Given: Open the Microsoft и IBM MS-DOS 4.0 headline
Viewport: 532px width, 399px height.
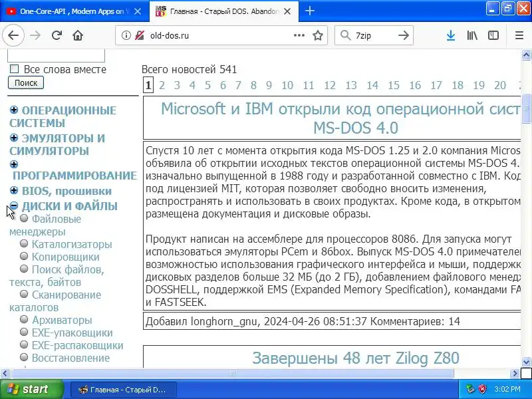Looking at the screenshot, I should pos(340,118).
